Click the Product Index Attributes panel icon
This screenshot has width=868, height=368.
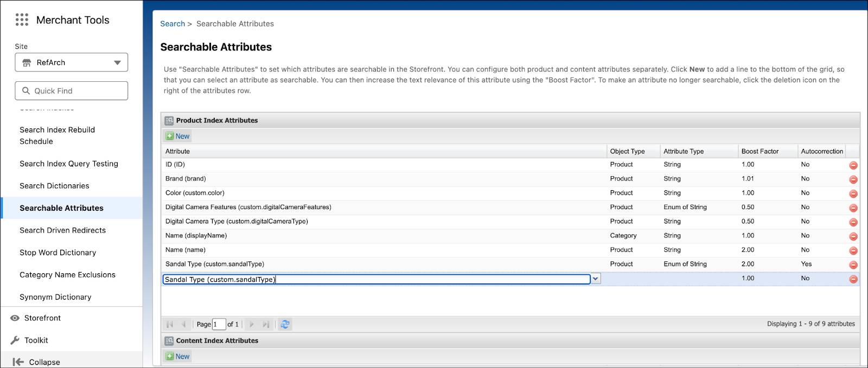[169, 120]
